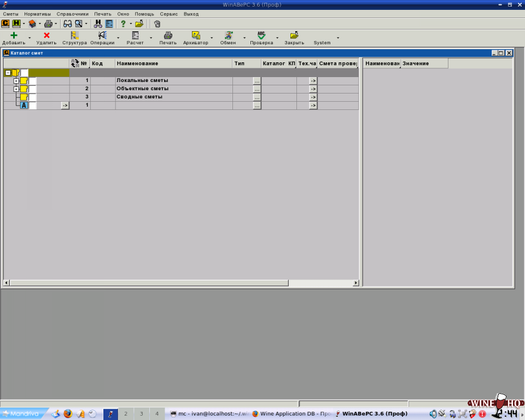Open the Справочники menu
The image size is (525, 420).
[72, 14]
